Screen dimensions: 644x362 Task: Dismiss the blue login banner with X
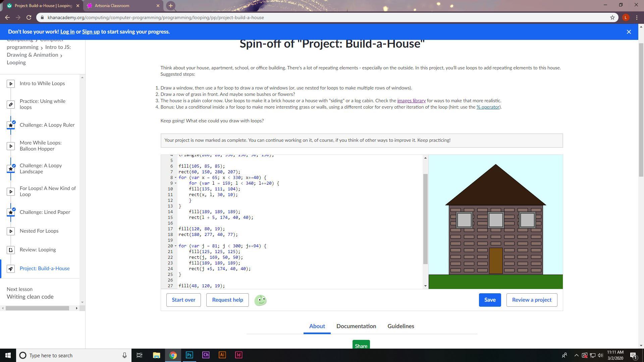point(629,32)
